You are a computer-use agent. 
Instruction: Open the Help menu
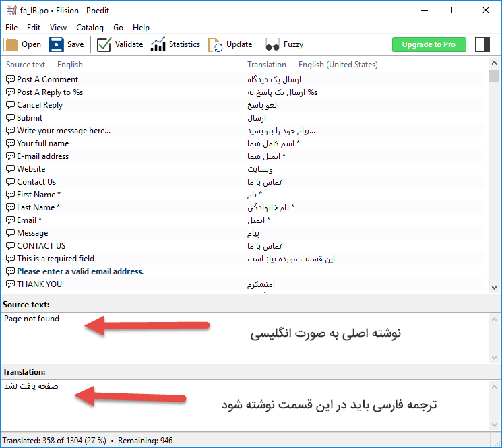pos(141,28)
